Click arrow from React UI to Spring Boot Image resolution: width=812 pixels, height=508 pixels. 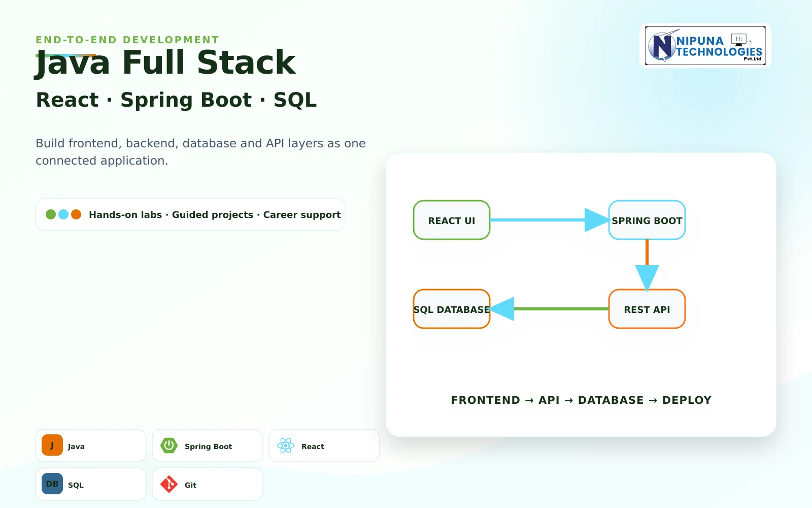tap(550, 220)
